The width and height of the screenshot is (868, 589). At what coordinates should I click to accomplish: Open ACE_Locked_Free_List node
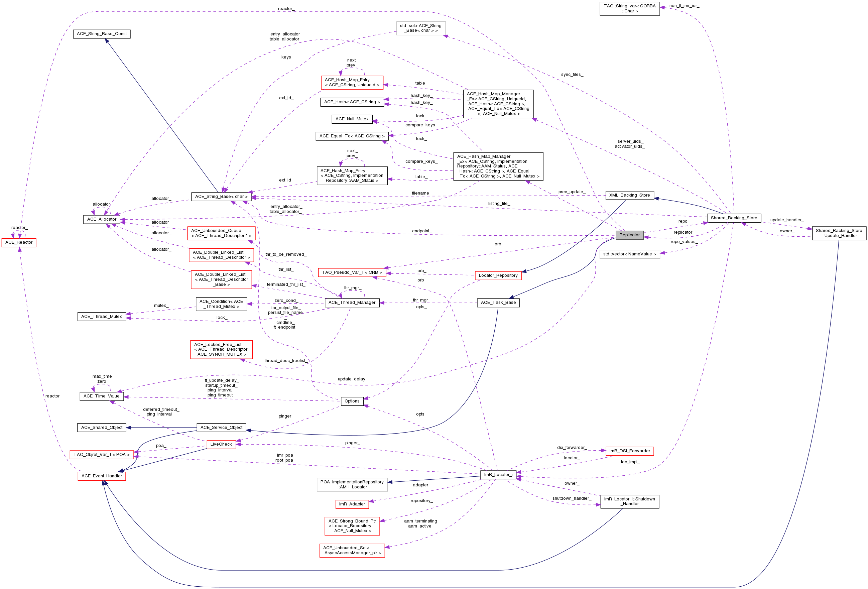click(221, 350)
